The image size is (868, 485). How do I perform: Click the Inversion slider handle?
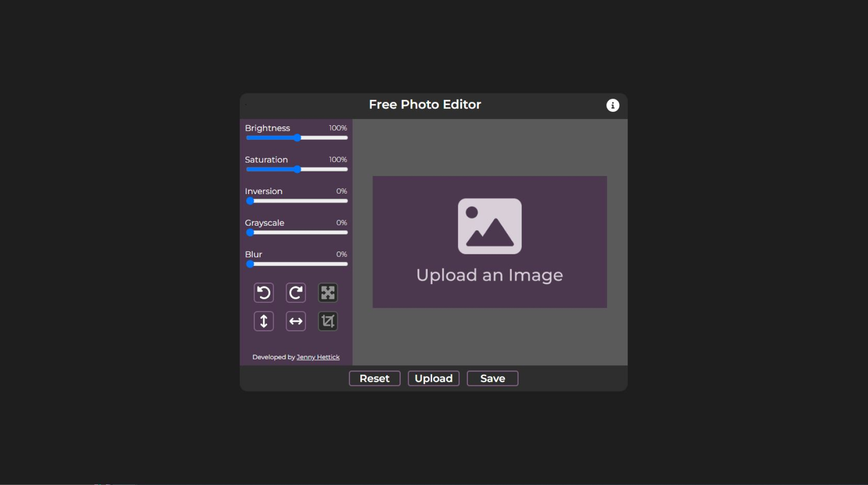coord(250,201)
